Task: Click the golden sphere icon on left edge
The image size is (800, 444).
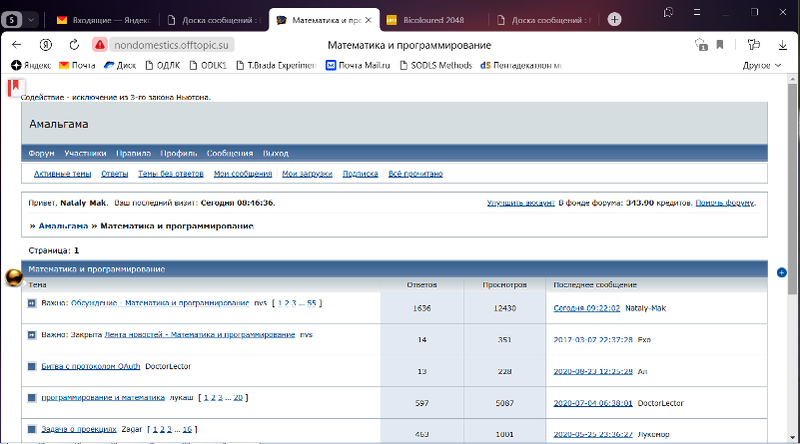Action: click(x=14, y=277)
